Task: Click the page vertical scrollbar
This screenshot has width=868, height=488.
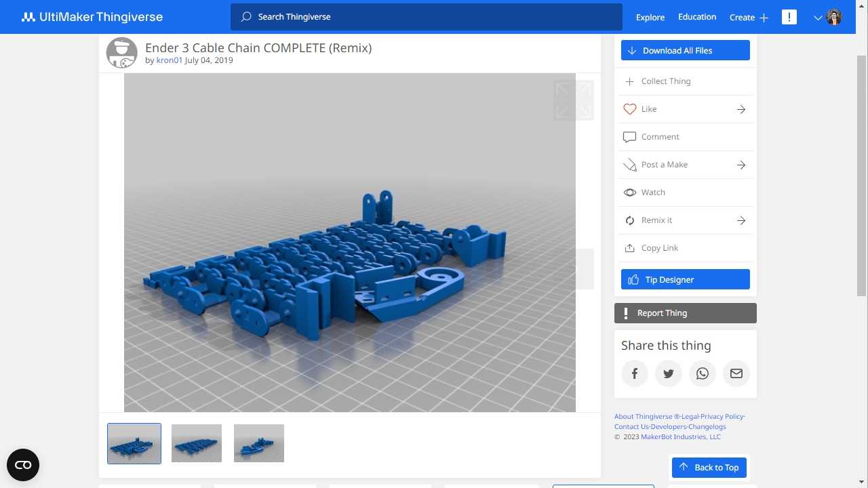Action: point(862,176)
